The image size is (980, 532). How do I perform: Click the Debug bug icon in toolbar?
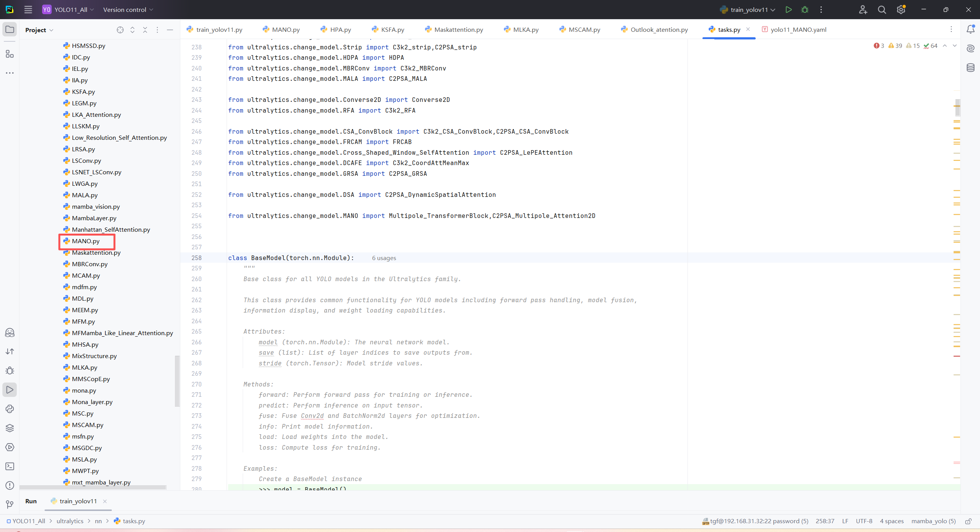click(805, 10)
